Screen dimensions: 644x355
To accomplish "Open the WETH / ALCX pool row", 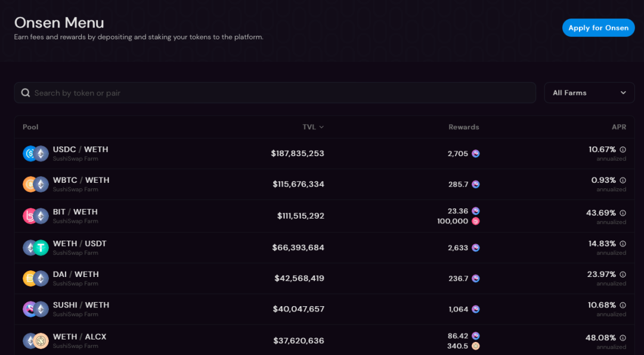I will point(324,340).
